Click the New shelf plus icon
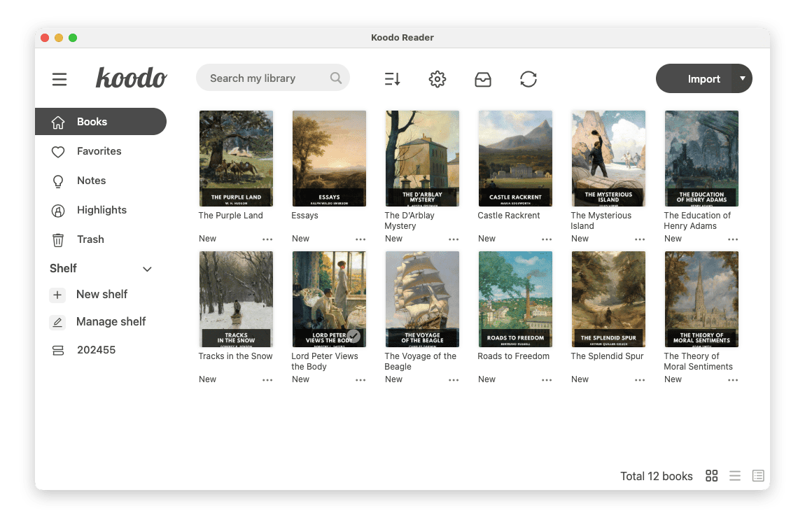This screenshot has height=532, width=805. point(58,295)
